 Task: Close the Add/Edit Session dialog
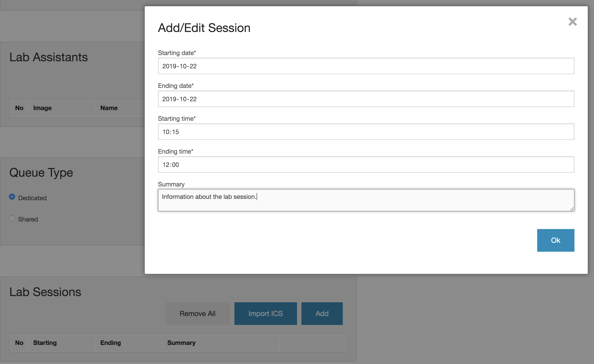tap(572, 22)
